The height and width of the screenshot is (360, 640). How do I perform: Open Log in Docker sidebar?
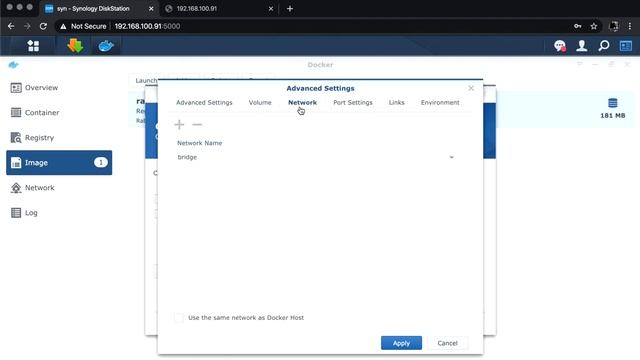click(x=59, y=213)
